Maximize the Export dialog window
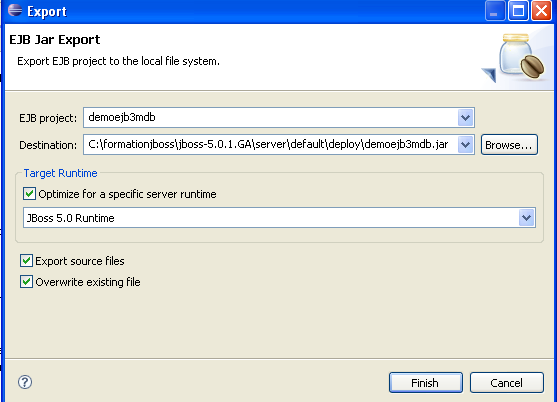The height and width of the screenshot is (402, 557). [518, 11]
